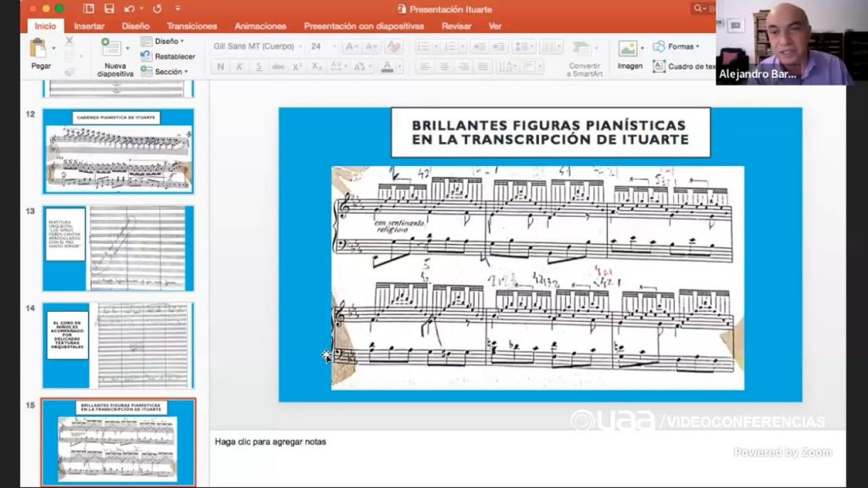Click the increase indent icon
868x488 pixels.
tap(498, 47)
